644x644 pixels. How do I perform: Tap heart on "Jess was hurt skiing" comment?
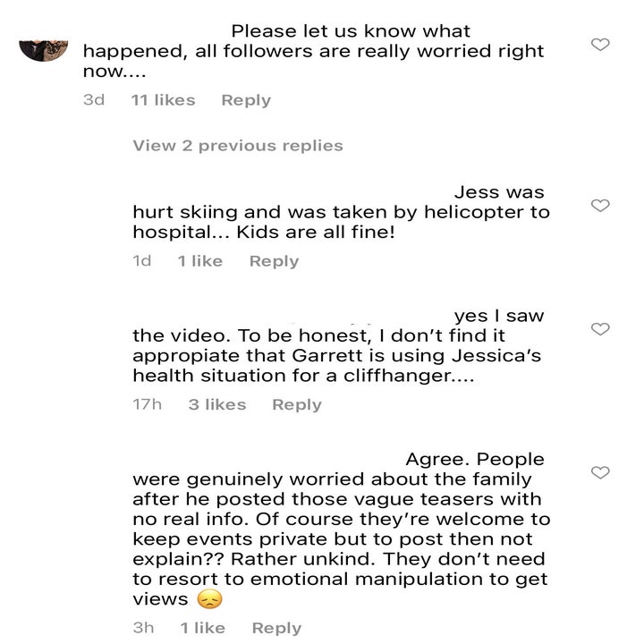601,206
